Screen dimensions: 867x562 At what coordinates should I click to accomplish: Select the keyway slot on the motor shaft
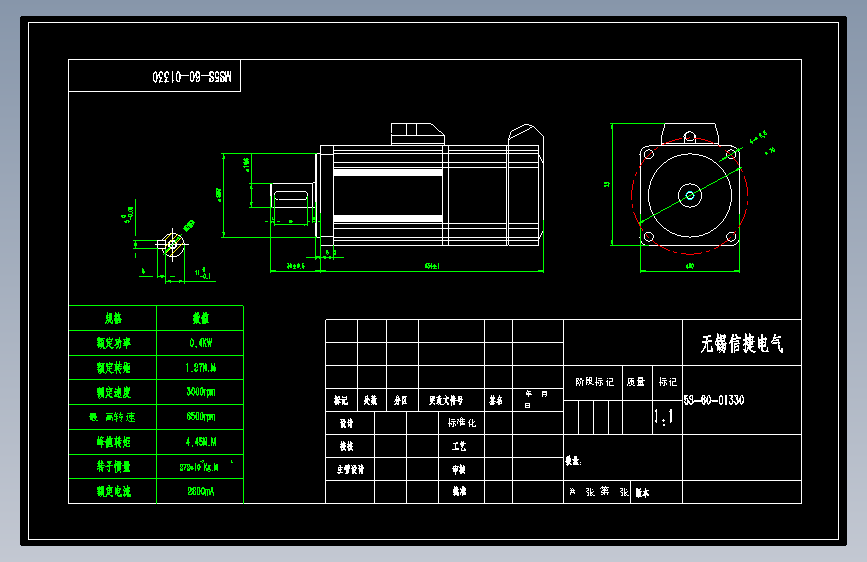[x=291, y=196]
